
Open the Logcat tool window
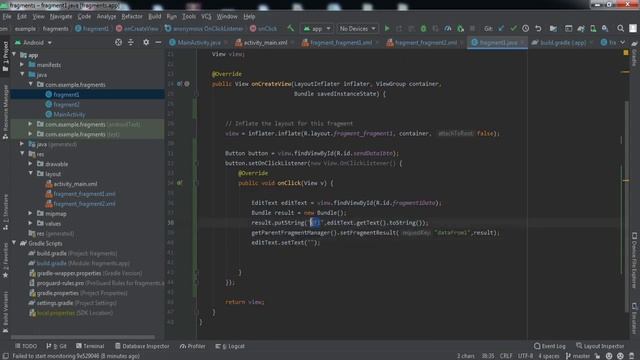tap(231, 346)
